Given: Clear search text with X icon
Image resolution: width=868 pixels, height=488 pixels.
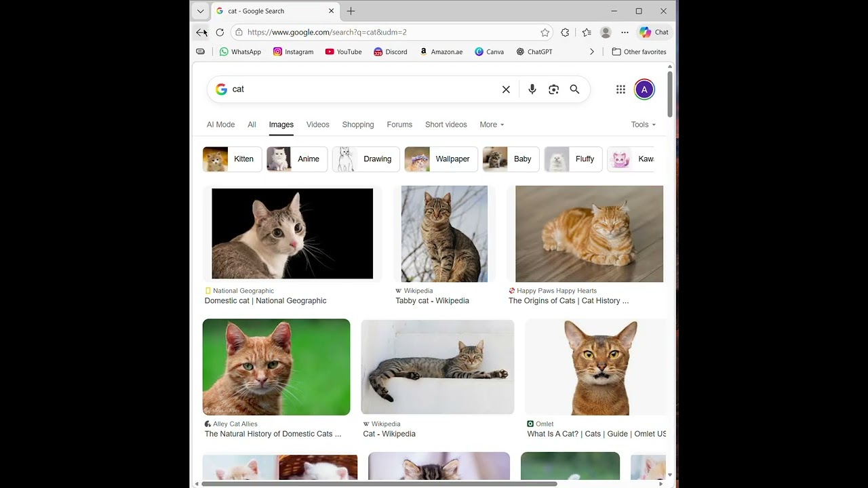Looking at the screenshot, I should (x=506, y=89).
